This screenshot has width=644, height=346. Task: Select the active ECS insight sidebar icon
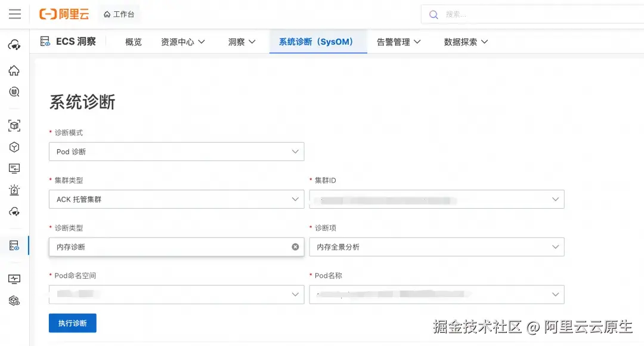tap(14, 246)
